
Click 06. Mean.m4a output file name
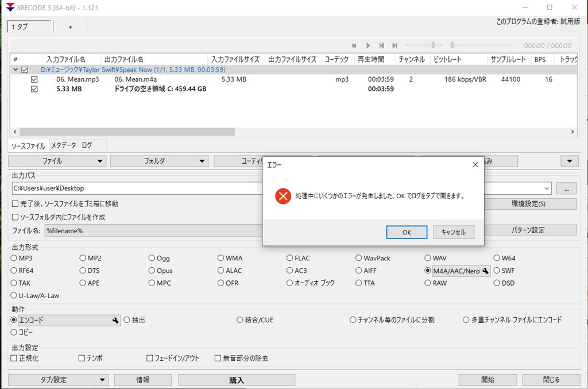[136, 79]
